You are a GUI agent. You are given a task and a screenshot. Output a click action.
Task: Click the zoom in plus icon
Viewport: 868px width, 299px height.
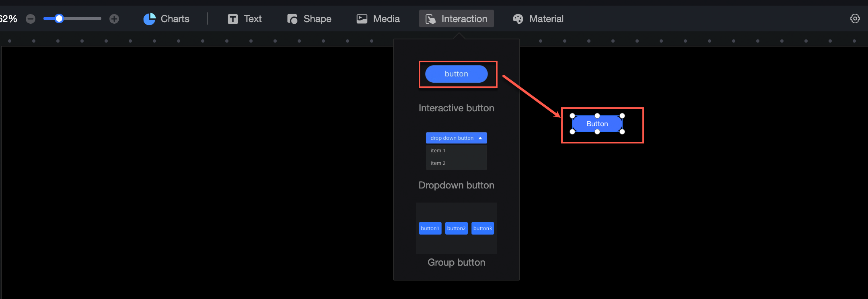point(114,19)
